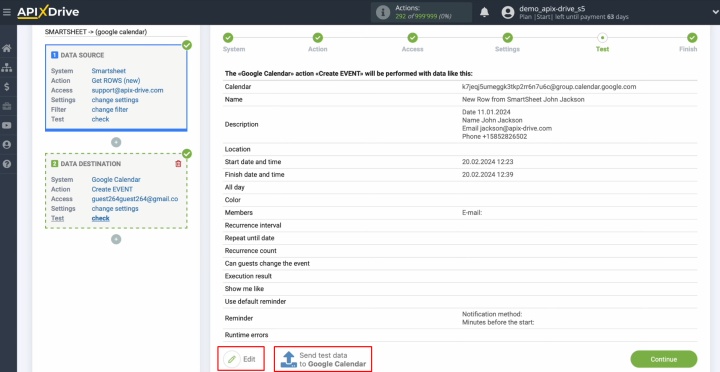Open the notifications bell

pos(484,12)
